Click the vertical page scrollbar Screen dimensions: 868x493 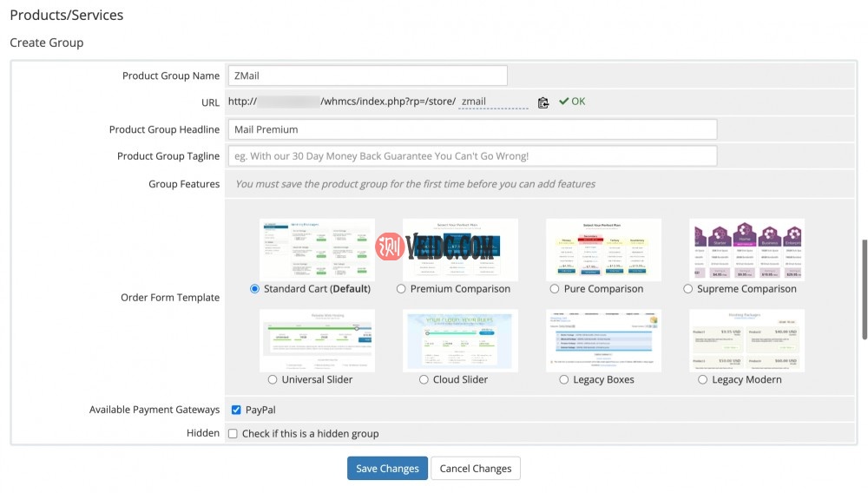coord(864,290)
